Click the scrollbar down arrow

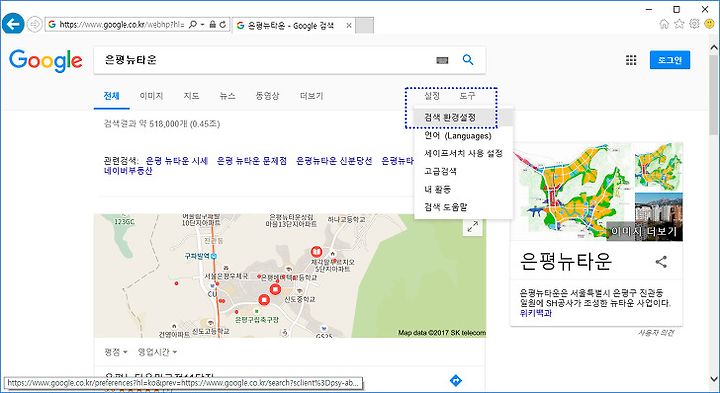click(x=714, y=379)
